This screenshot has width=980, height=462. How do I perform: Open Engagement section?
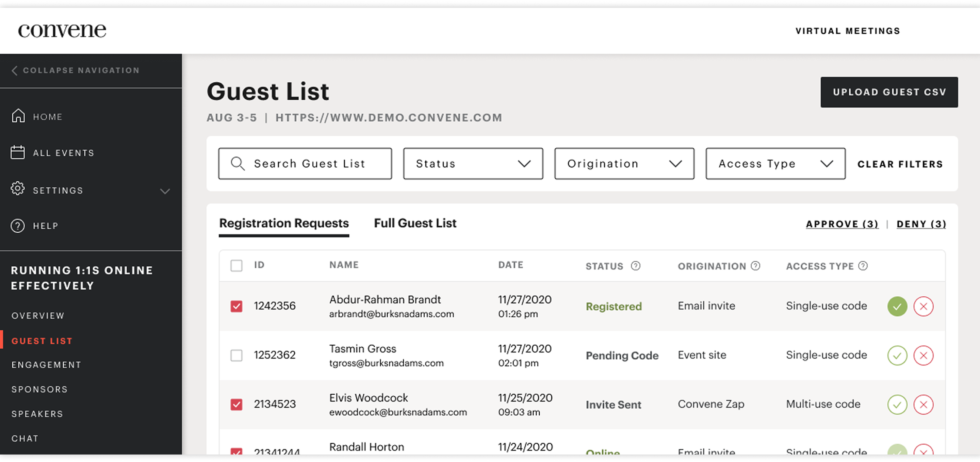46,365
